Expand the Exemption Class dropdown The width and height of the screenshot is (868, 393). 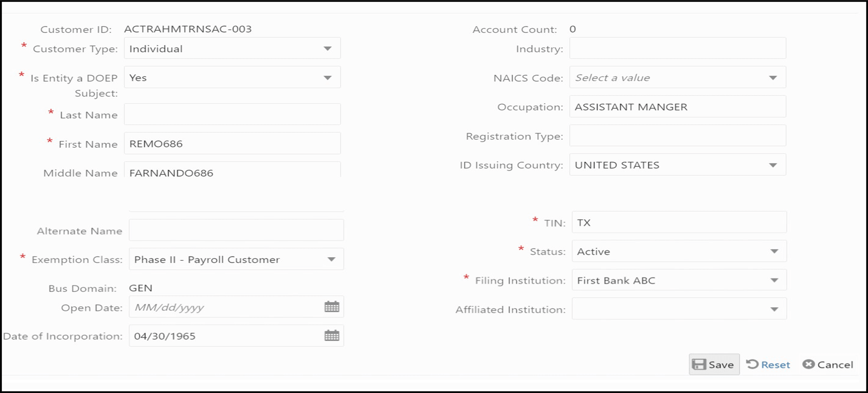pos(332,259)
